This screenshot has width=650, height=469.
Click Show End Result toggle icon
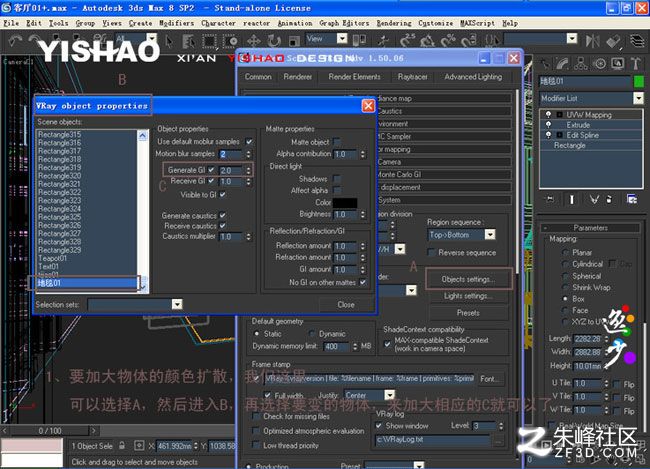point(572,199)
